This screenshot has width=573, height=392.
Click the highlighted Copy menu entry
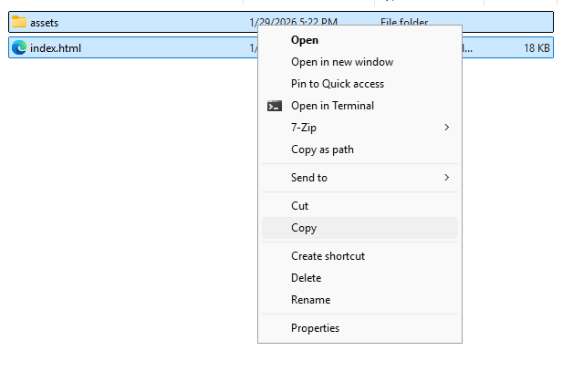(x=304, y=228)
